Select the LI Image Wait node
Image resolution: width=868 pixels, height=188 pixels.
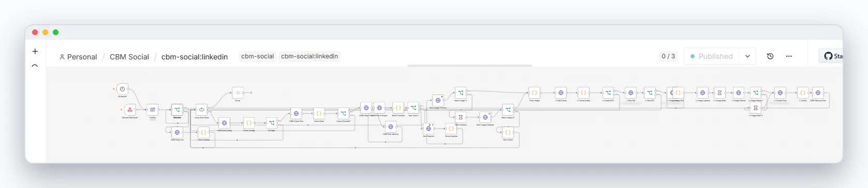[719, 92]
